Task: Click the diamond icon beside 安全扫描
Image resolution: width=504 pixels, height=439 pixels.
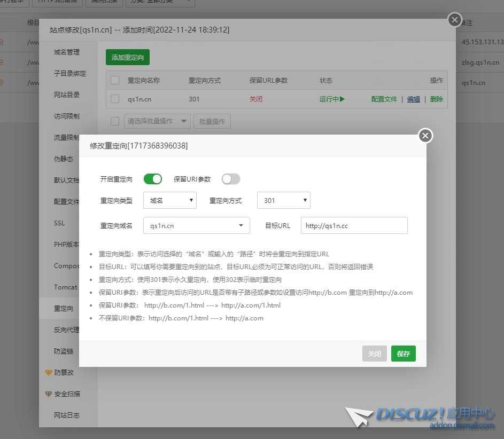Action: [49, 394]
